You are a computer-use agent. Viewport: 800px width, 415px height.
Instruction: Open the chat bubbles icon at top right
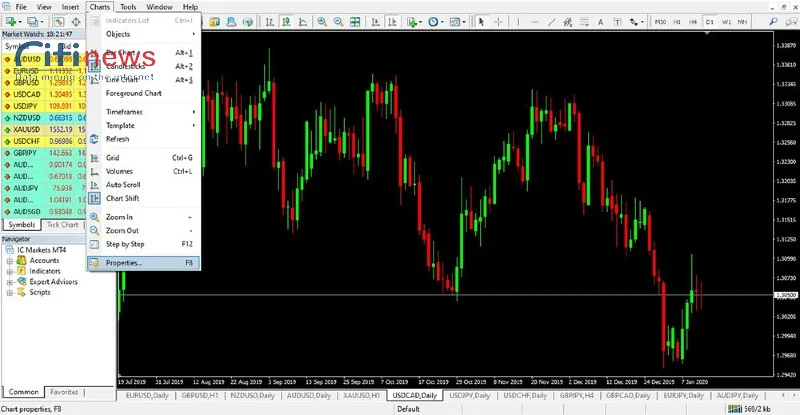point(792,21)
